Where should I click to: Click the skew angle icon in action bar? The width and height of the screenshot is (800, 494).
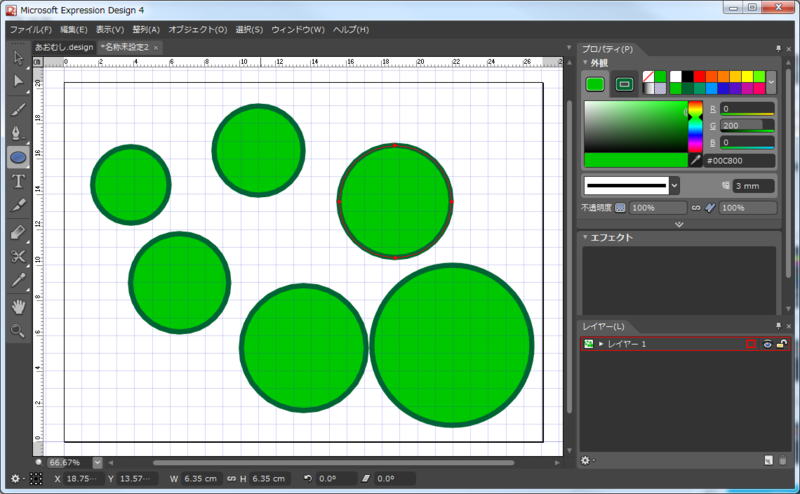click(x=365, y=479)
